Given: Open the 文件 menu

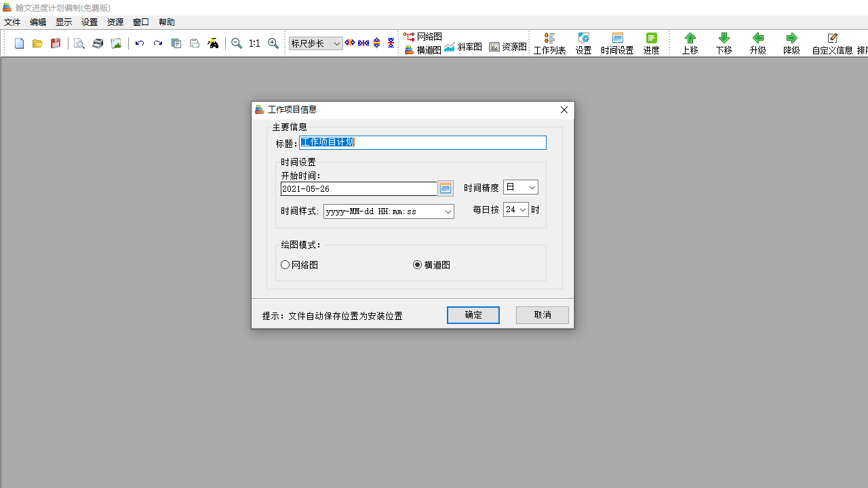Looking at the screenshot, I should [12, 22].
